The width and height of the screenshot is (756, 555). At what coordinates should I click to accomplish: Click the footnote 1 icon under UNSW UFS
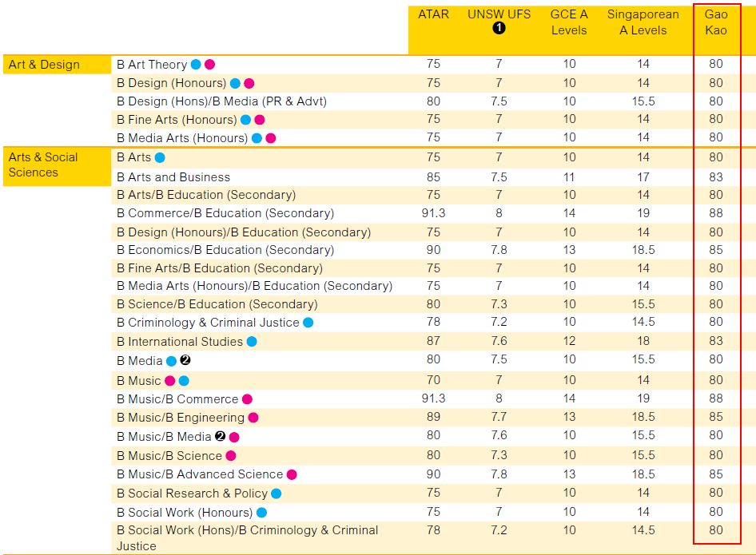click(499, 28)
